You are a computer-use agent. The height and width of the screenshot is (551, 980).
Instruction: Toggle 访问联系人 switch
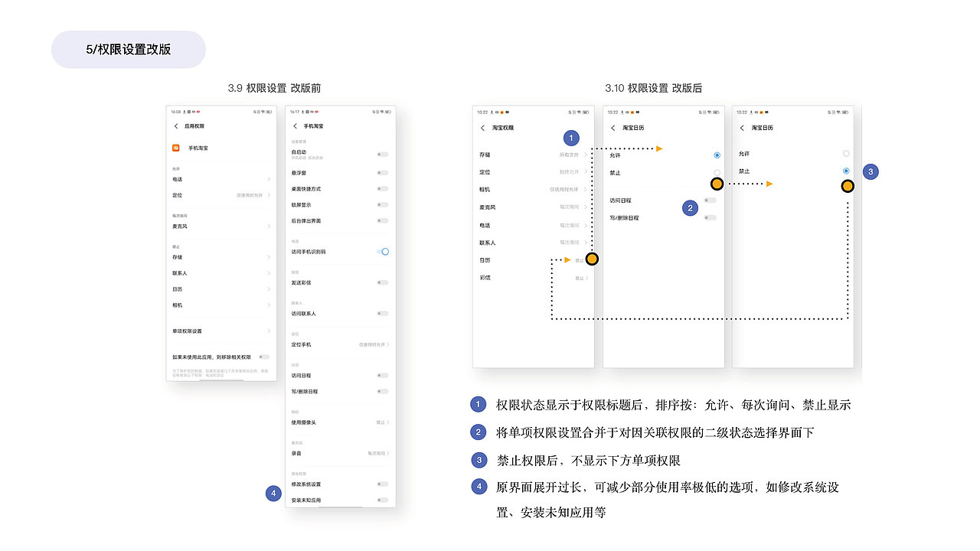[383, 313]
